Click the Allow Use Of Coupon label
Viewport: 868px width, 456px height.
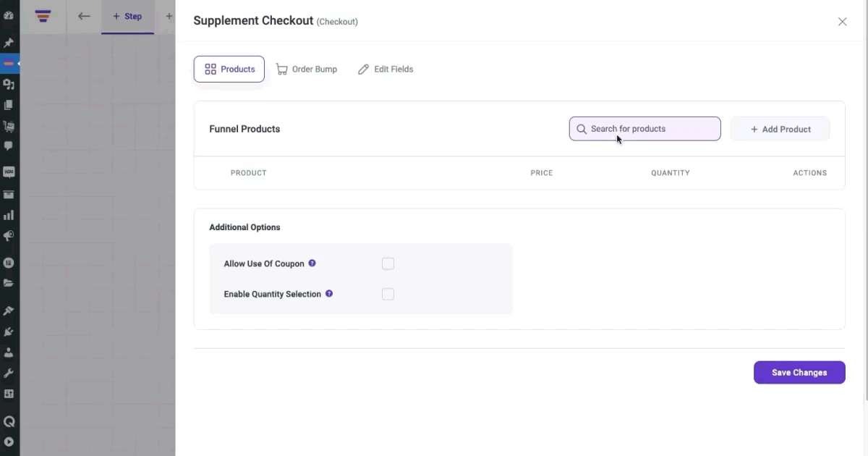[x=264, y=263]
